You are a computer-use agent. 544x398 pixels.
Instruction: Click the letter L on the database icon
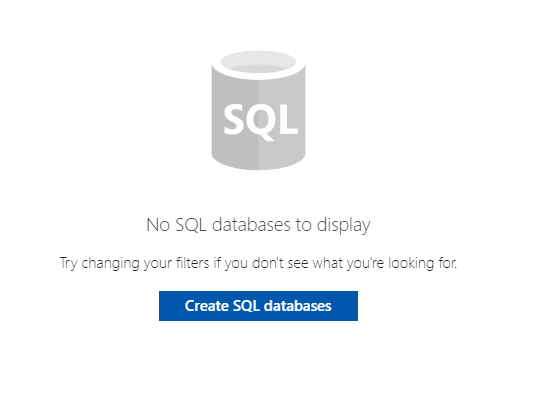point(289,119)
